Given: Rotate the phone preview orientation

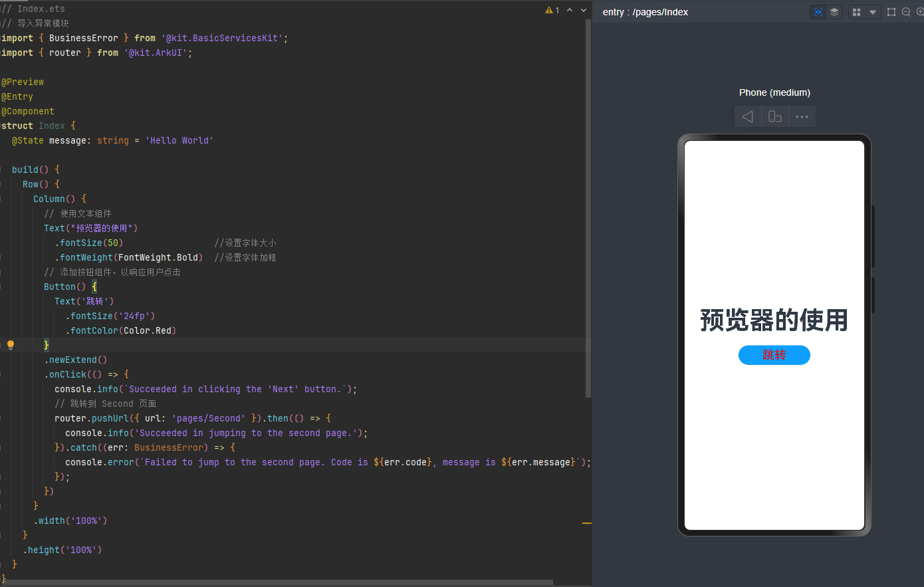Looking at the screenshot, I should pyautogui.click(x=775, y=116).
